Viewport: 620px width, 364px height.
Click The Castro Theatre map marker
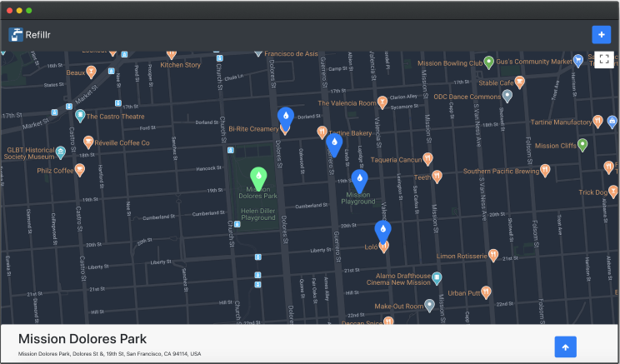pos(80,116)
